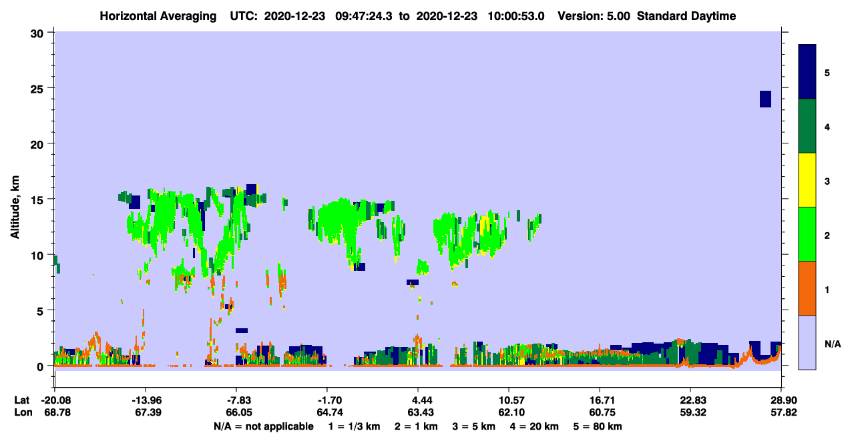Screen dimensions: 868x445
Task: Click the isolated blue block near 24 km
Action: [x=765, y=99]
